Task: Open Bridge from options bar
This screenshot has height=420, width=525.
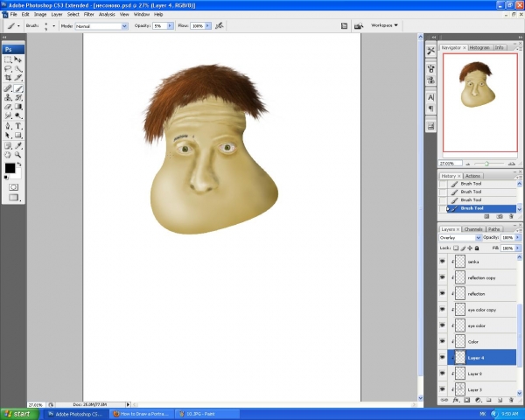Action: click(358, 25)
